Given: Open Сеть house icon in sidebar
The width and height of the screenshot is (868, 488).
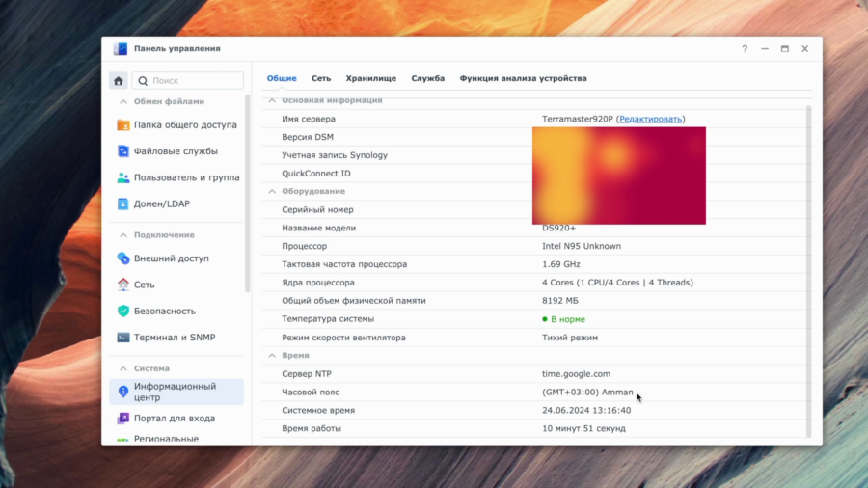Looking at the screenshot, I should point(122,285).
